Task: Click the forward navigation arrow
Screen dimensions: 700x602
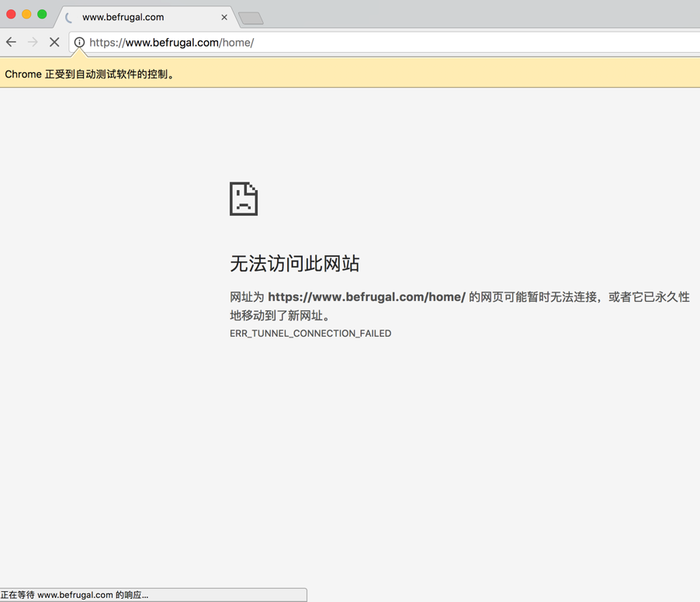Action: point(33,43)
